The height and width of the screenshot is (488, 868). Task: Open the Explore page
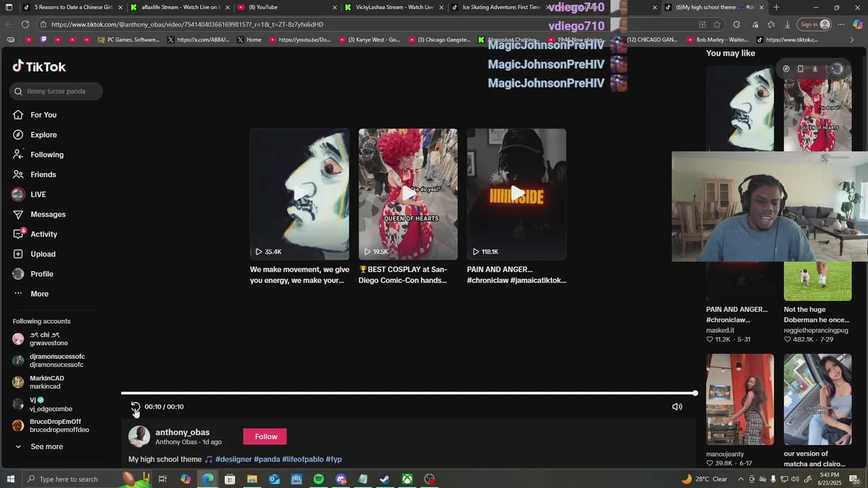(43, 135)
